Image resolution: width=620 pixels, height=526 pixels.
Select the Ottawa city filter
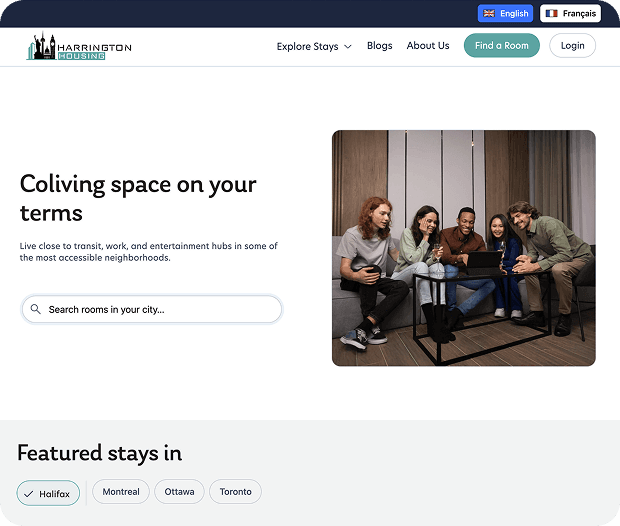(x=180, y=492)
